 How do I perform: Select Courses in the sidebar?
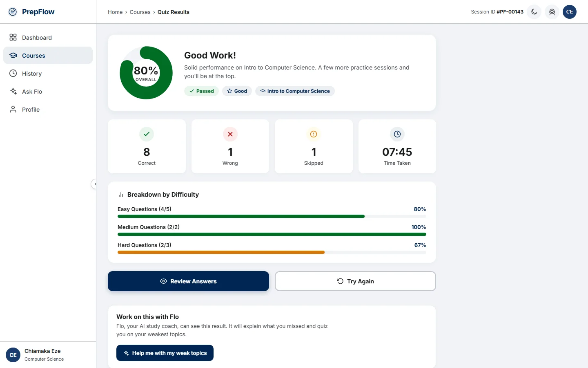point(48,56)
